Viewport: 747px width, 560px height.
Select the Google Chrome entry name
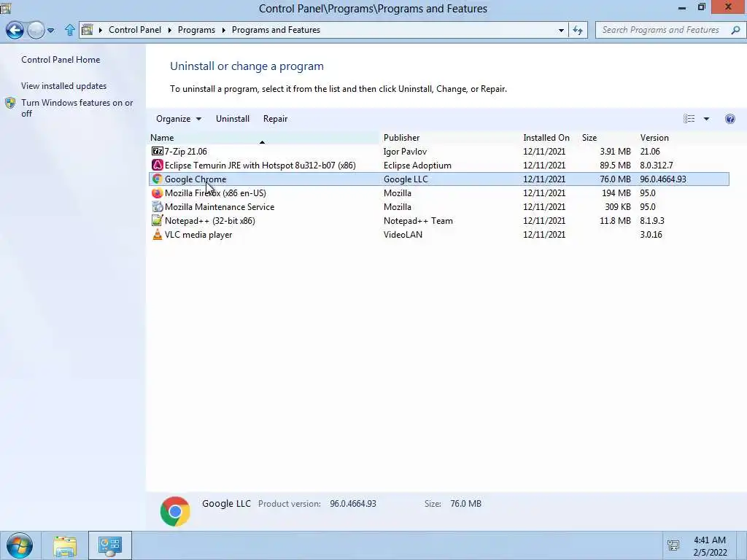[196, 179]
